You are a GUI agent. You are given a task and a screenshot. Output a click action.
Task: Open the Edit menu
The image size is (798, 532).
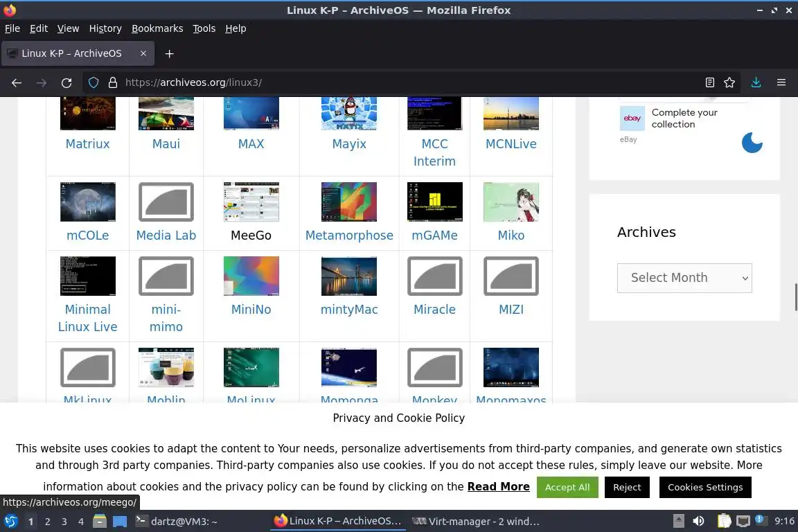point(39,28)
